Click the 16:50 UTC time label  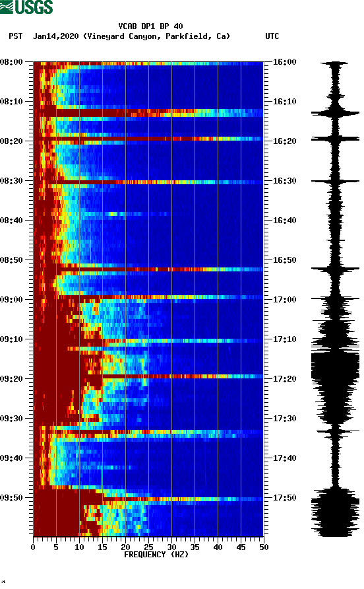(x=284, y=260)
